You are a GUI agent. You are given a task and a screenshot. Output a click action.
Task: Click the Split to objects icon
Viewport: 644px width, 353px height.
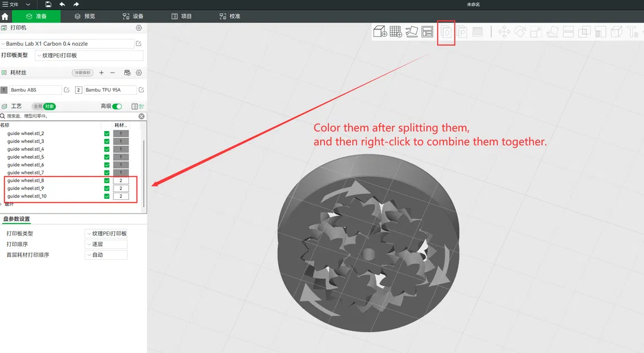[446, 32]
